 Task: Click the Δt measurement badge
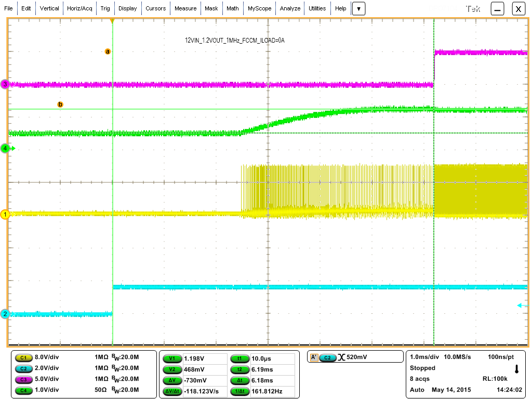(x=240, y=379)
